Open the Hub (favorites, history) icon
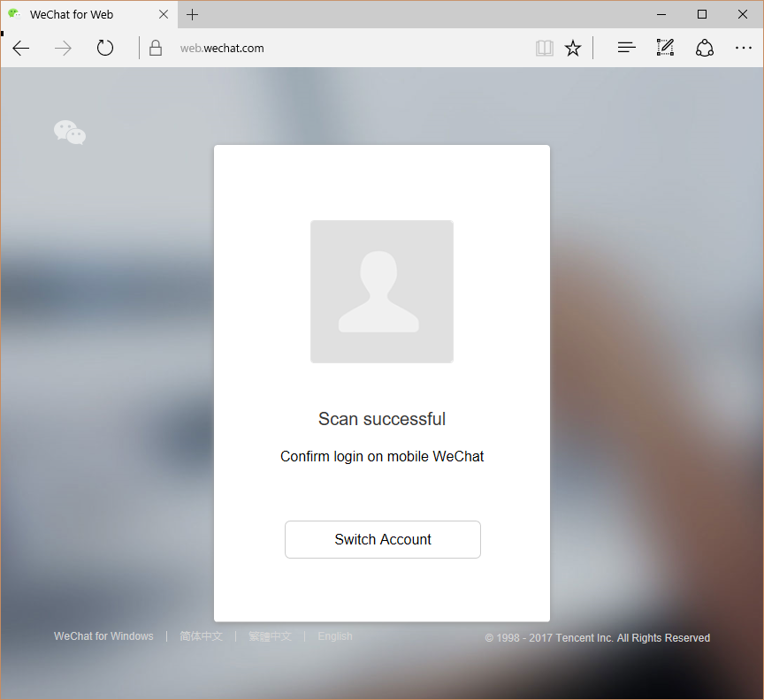This screenshot has height=700, width=764. coord(627,48)
